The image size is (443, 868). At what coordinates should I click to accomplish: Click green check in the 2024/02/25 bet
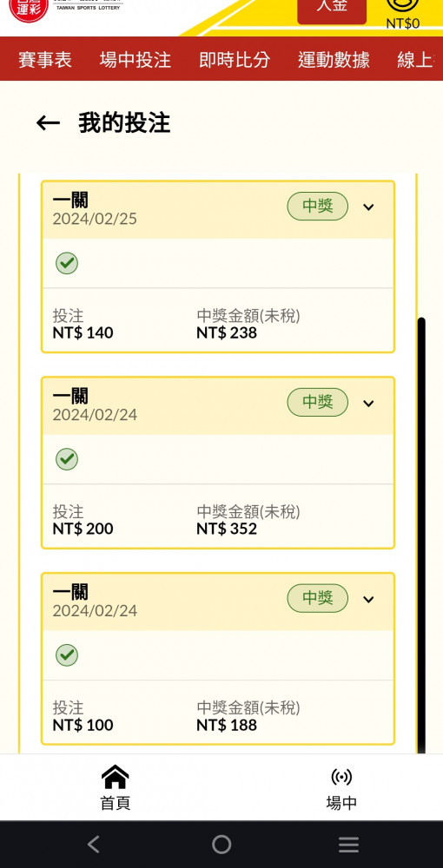[x=66, y=263]
